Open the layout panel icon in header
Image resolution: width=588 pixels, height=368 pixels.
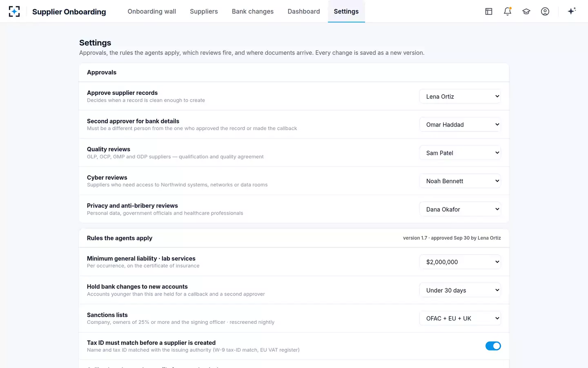(489, 11)
